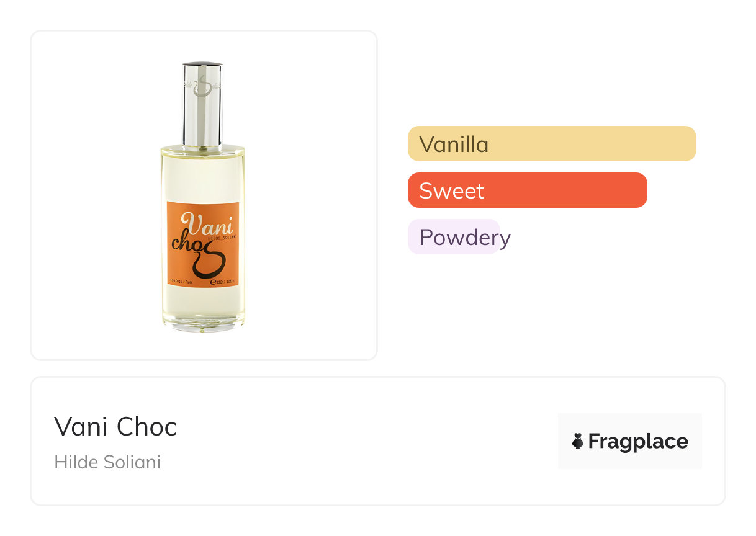Click the S monogram on the cap
The width and height of the screenshot is (756, 536).
tap(200, 84)
